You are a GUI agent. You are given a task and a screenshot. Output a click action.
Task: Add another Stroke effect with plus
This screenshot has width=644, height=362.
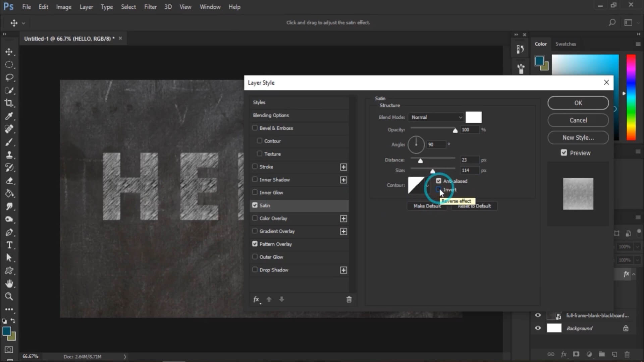343,167
